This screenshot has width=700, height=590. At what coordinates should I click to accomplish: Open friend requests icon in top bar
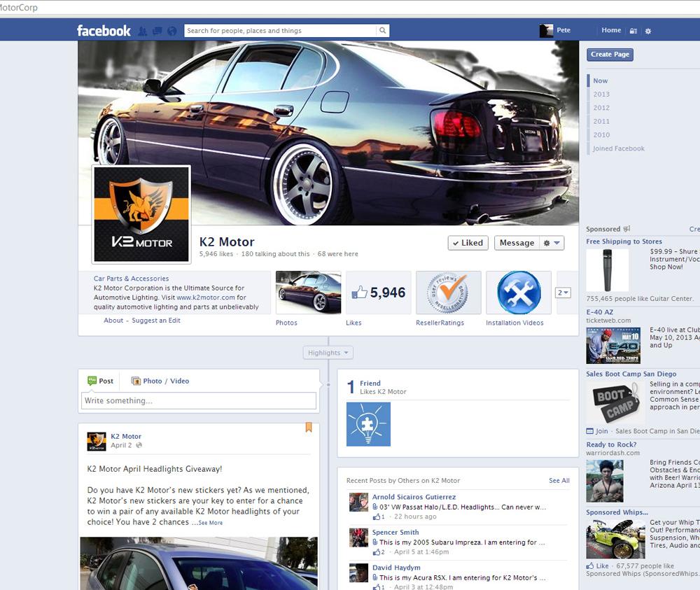[x=142, y=31]
